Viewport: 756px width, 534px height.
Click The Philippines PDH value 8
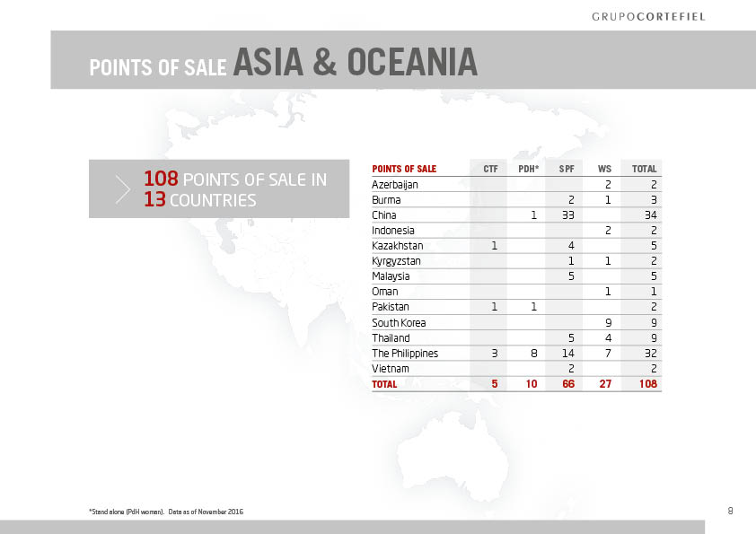tap(533, 354)
